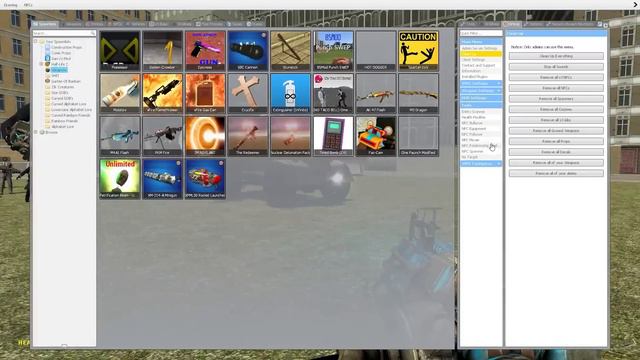Select the Extinguisher (Infinite) icon
The width and height of the screenshot is (640, 360).
point(291,93)
